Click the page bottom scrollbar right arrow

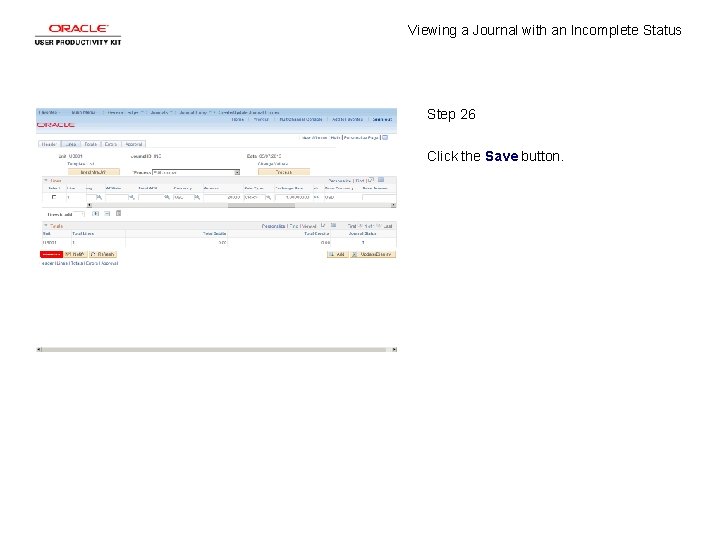pos(394,350)
